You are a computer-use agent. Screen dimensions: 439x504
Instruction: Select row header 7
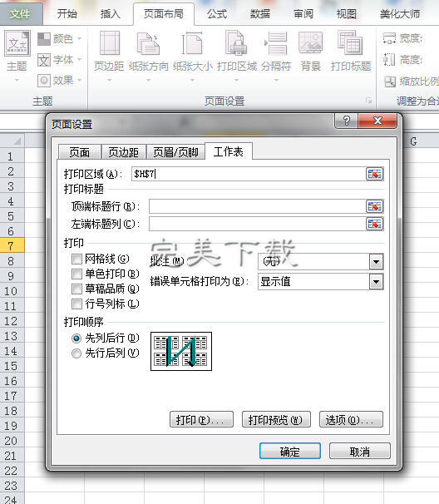(12, 246)
